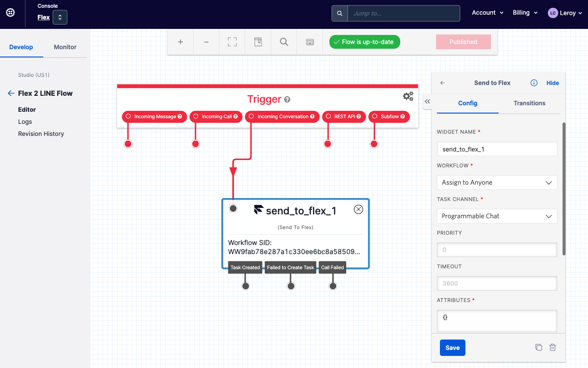Open the widget library icon
Viewport: 588px width, 368px height.
258,42
